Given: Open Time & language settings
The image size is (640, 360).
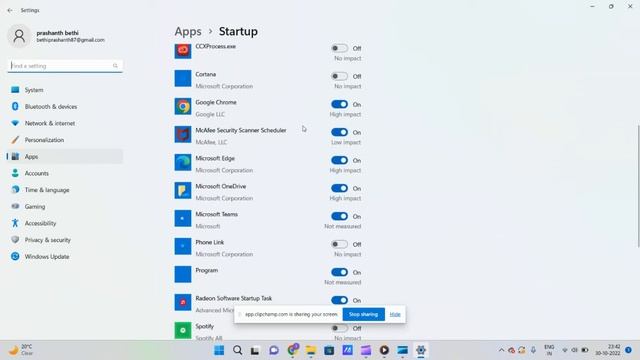Looking at the screenshot, I should click(x=65, y=190).
